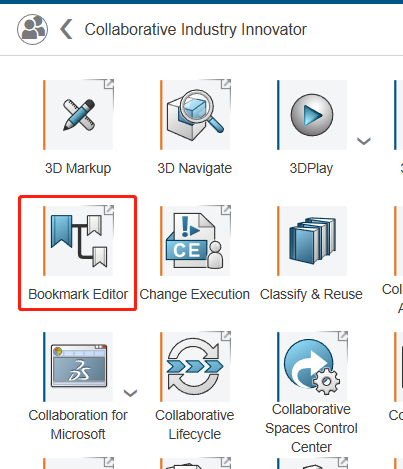Launch the Bookmark Editor app
Image resolution: width=403 pixels, height=469 pixels.
coord(78,241)
